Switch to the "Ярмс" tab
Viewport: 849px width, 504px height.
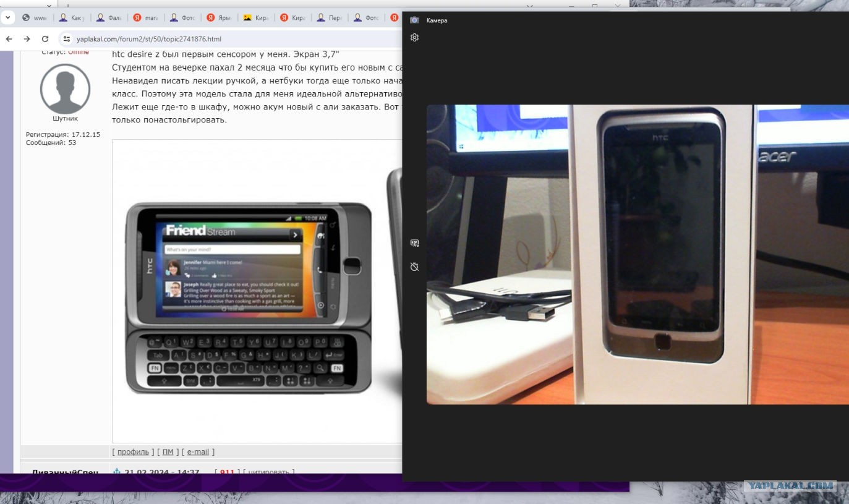[220, 18]
